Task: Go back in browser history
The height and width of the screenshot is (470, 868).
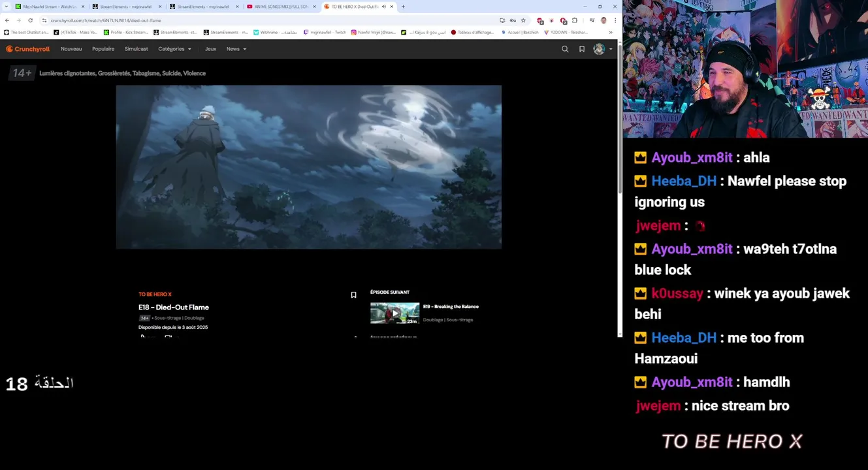Action: pos(7,20)
